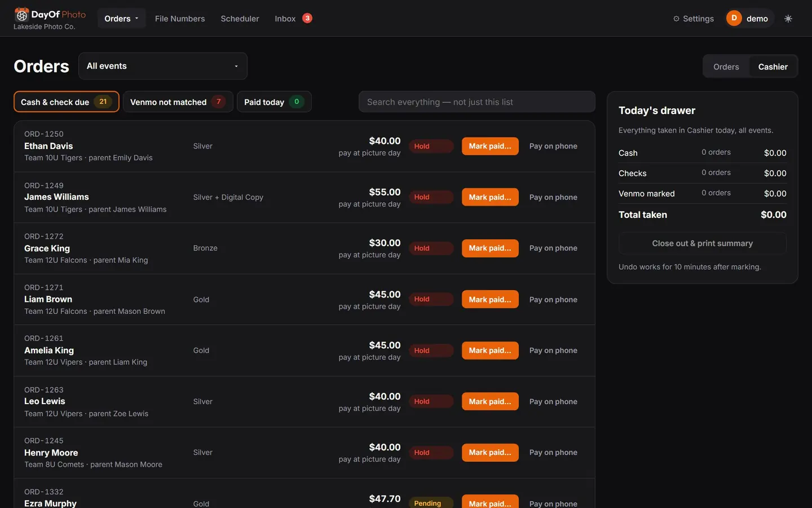
Task: Click Pay on phone for Ethan Davis
Action: (553, 146)
